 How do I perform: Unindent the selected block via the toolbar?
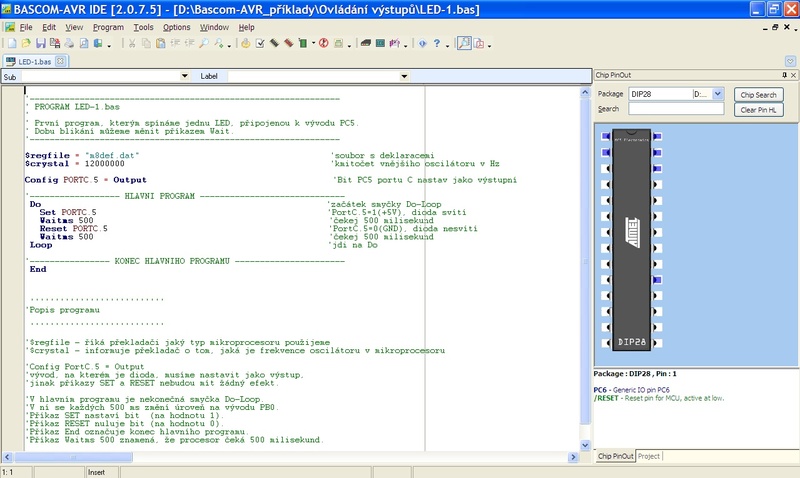click(x=189, y=43)
